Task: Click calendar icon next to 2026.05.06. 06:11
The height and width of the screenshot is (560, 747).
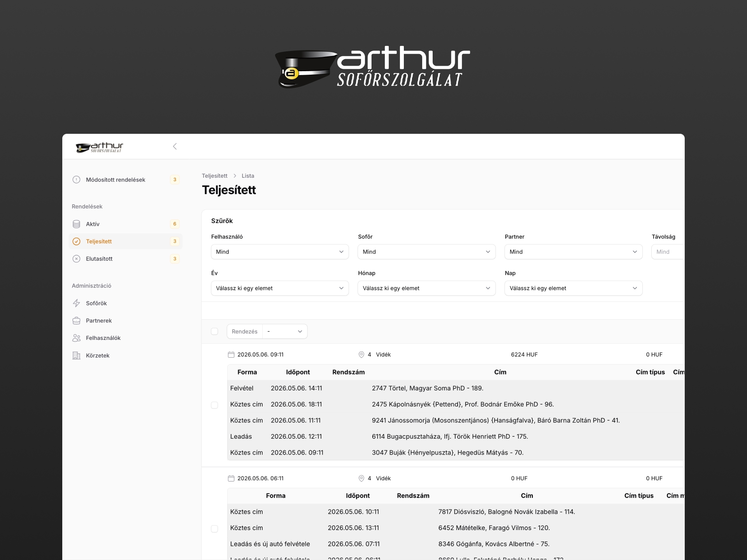Action: point(231,478)
